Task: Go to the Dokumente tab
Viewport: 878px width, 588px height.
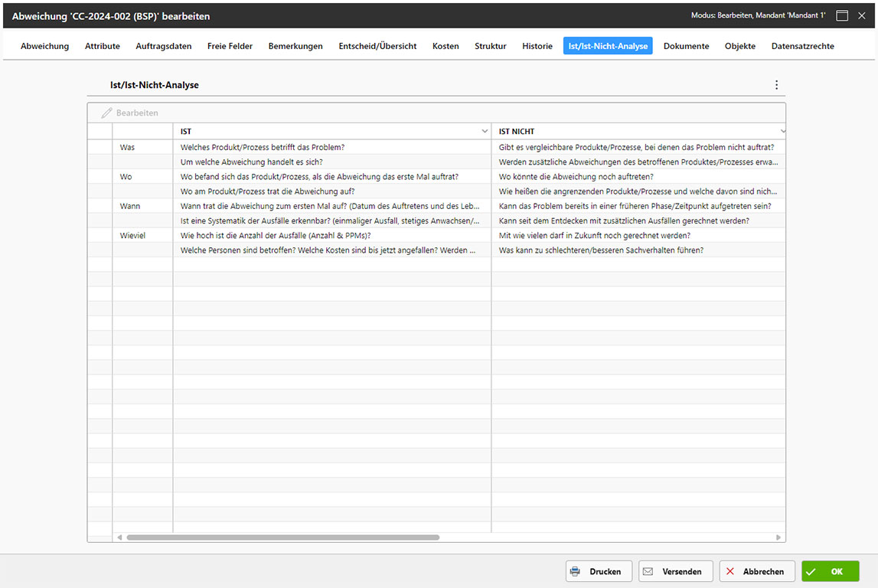Action: point(686,46)
